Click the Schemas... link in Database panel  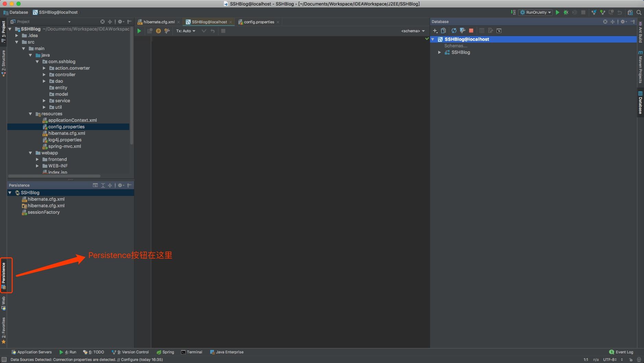pos(456,46)
